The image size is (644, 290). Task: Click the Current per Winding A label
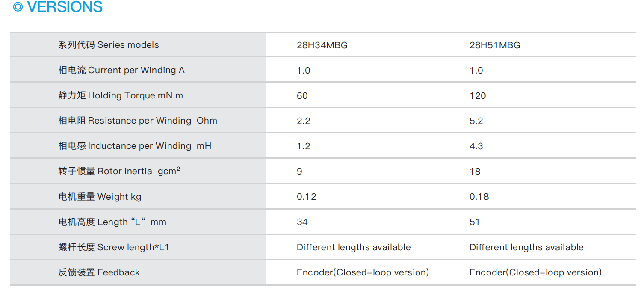tap(121, 70)
